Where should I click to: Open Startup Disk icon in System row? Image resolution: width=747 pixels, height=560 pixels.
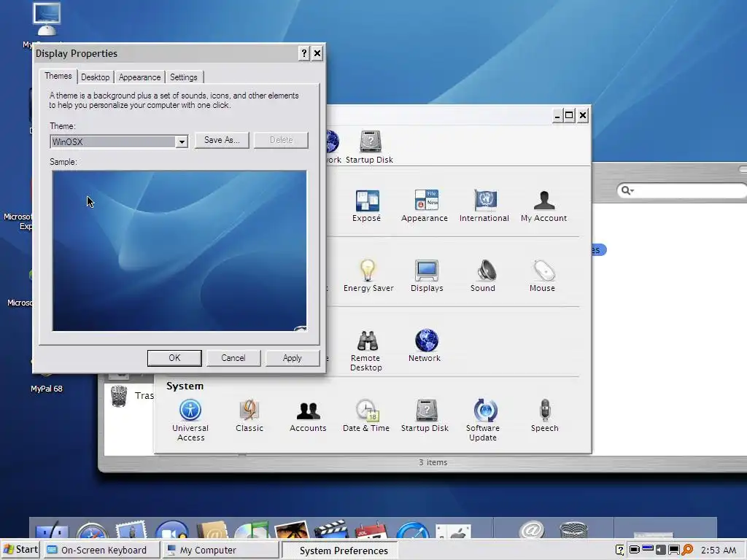pos(426,411)
